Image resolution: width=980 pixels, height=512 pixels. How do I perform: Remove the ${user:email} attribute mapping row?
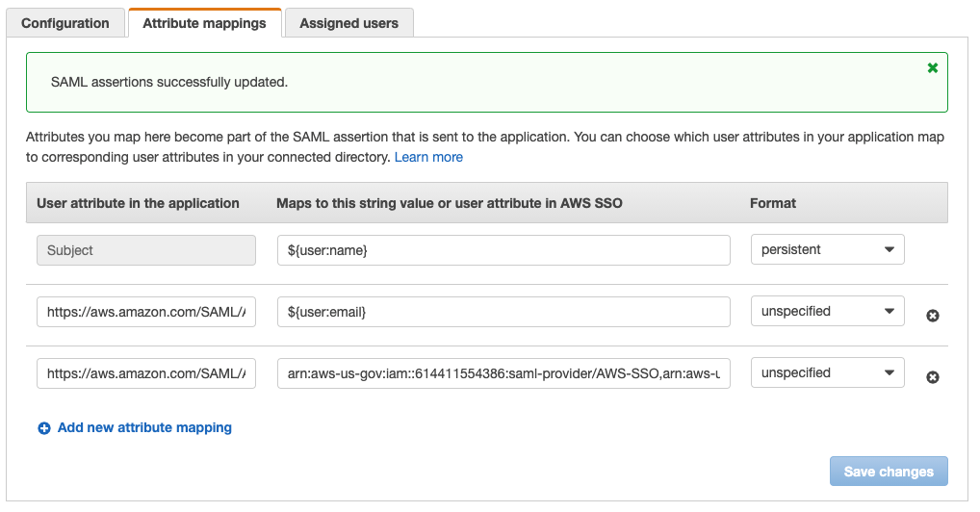[x=932, y=316]
